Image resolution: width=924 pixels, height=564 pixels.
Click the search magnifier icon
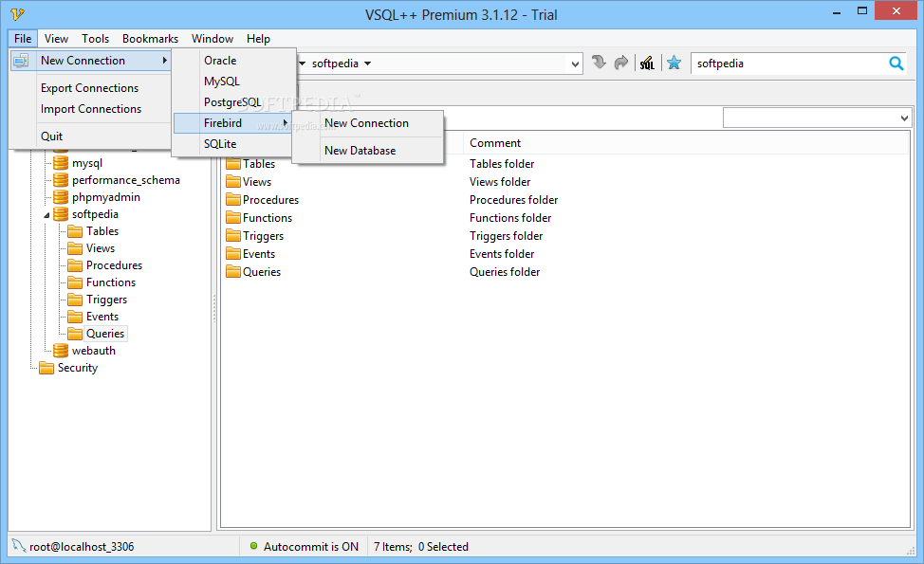(896, 63)
